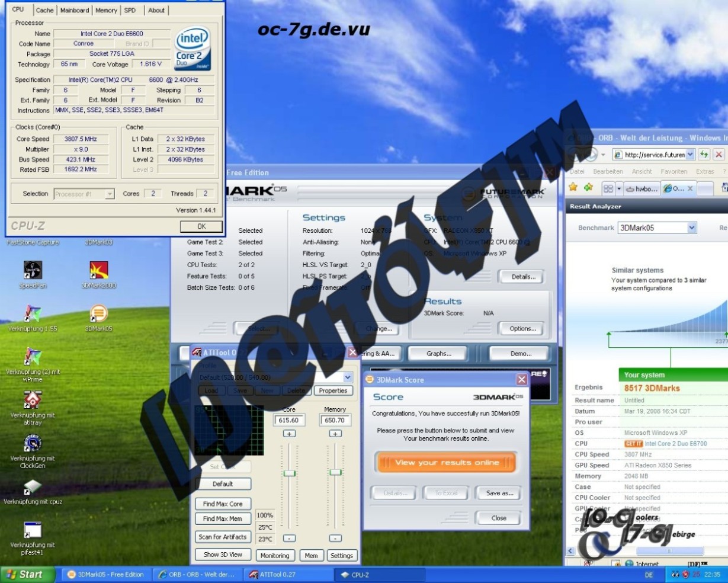Open the Verknüpfung 1.55 desktop shortcut
The width and height of the screenshot is (728, 583).
click(33, 318)
